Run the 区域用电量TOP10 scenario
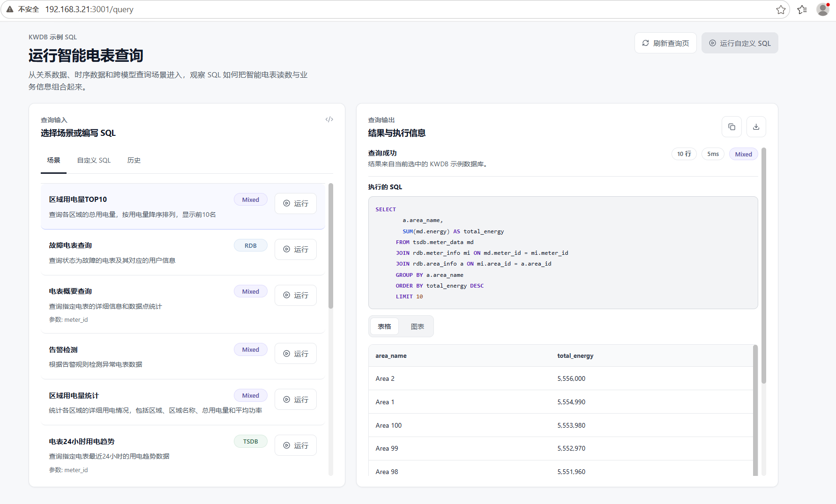 pos(296,203)
